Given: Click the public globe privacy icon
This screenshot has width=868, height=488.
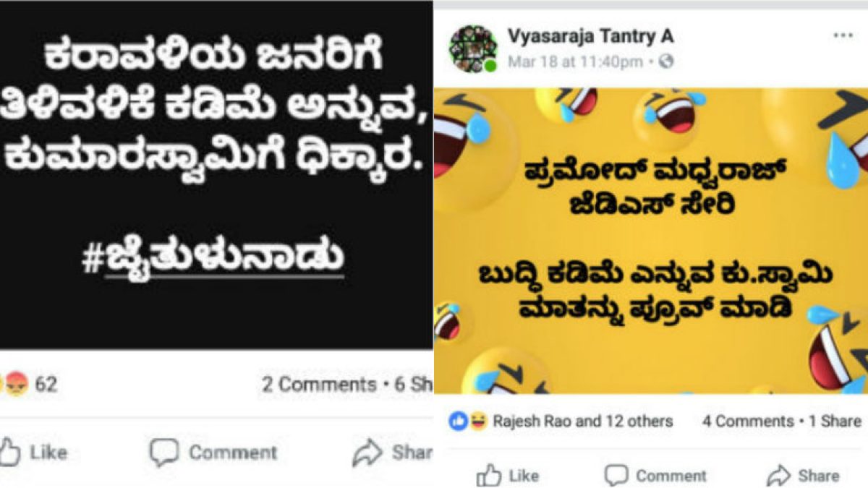Looking at the screenshot, I should pos(666,62).
